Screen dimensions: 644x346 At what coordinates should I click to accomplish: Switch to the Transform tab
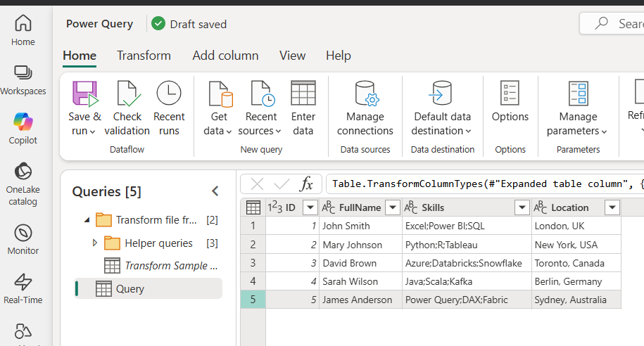pyautogui.click(x=144, y=56)
